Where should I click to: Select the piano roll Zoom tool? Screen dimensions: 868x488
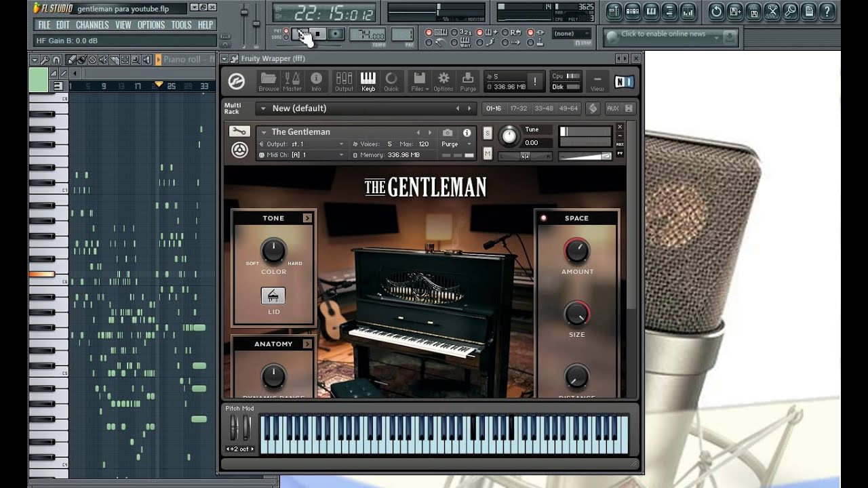pyautogui.click(x=136, y=60)
